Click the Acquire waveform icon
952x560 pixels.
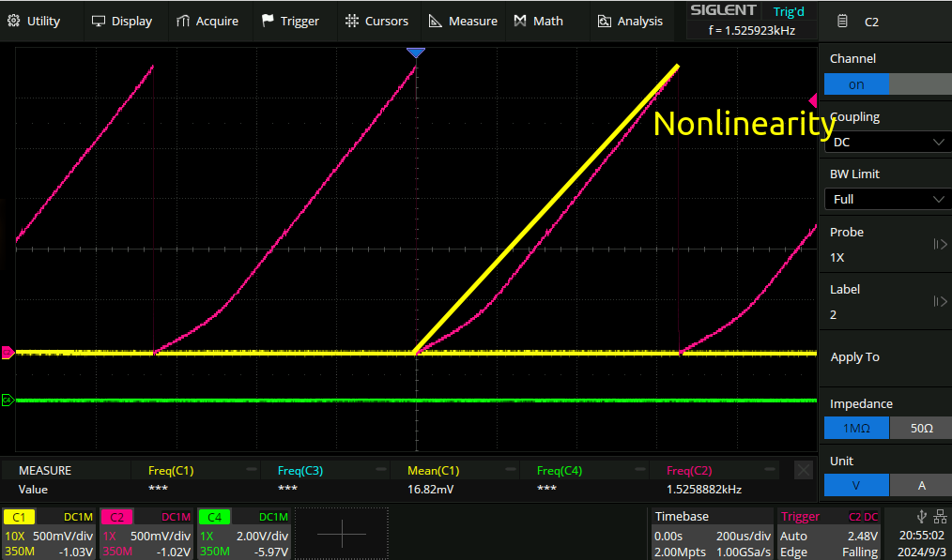(x=182, y=21)
